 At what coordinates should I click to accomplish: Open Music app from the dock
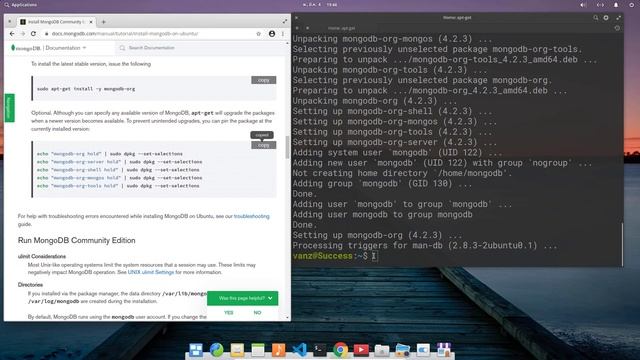[x=279, y=350]
